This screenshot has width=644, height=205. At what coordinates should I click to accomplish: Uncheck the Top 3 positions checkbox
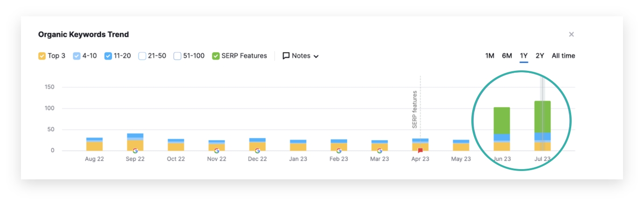[42, 56]
